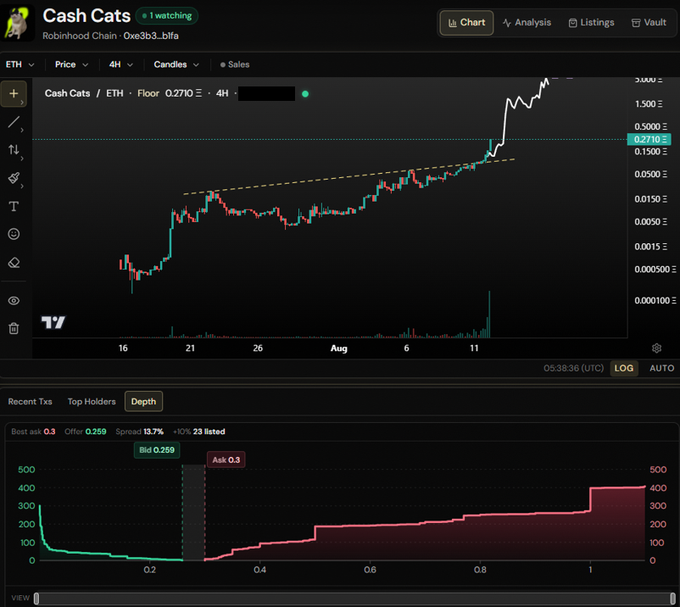This screenshot has width=680, height=607.
Task: Click the Spread 13.7% text
Action: 139,431
